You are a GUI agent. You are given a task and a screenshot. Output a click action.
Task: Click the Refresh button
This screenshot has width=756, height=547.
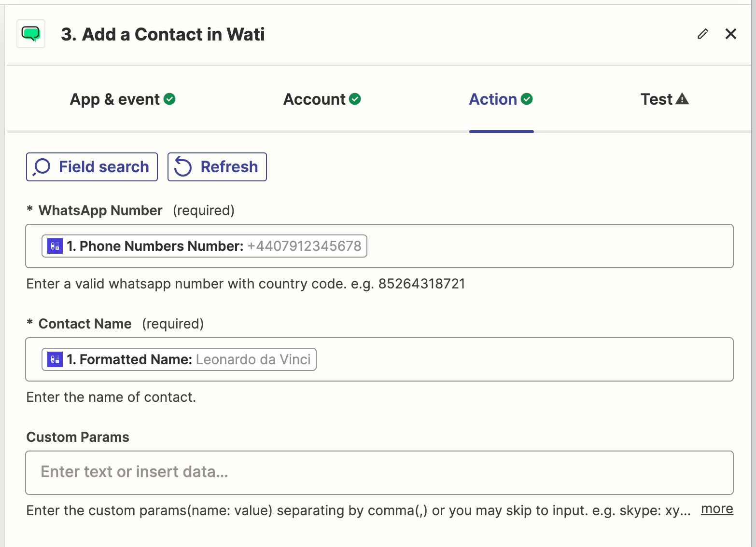(x=217, y=167)
